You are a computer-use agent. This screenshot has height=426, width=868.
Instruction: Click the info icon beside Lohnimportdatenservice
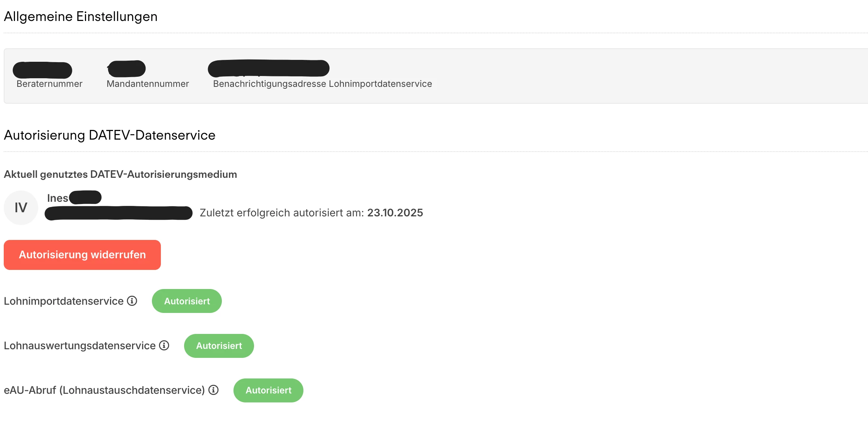tap(132, 301)
